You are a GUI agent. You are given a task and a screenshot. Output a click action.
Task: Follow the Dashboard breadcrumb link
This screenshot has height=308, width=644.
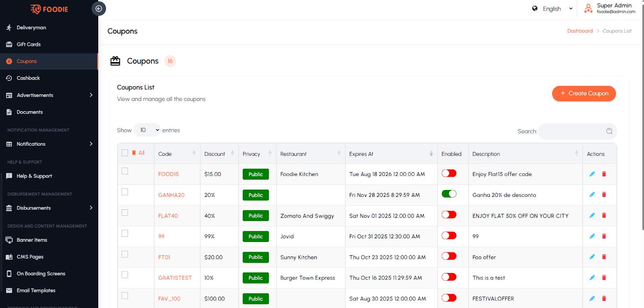[x=580, y=31]
